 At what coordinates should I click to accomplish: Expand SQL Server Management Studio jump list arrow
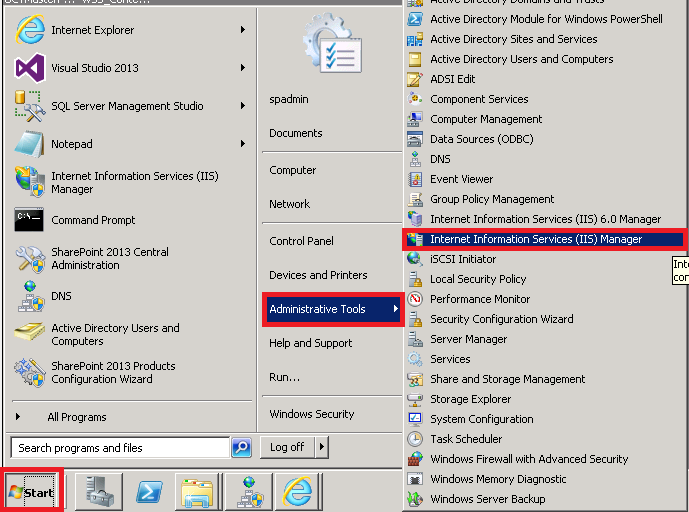pyautogui.click(x=243, y=106)
